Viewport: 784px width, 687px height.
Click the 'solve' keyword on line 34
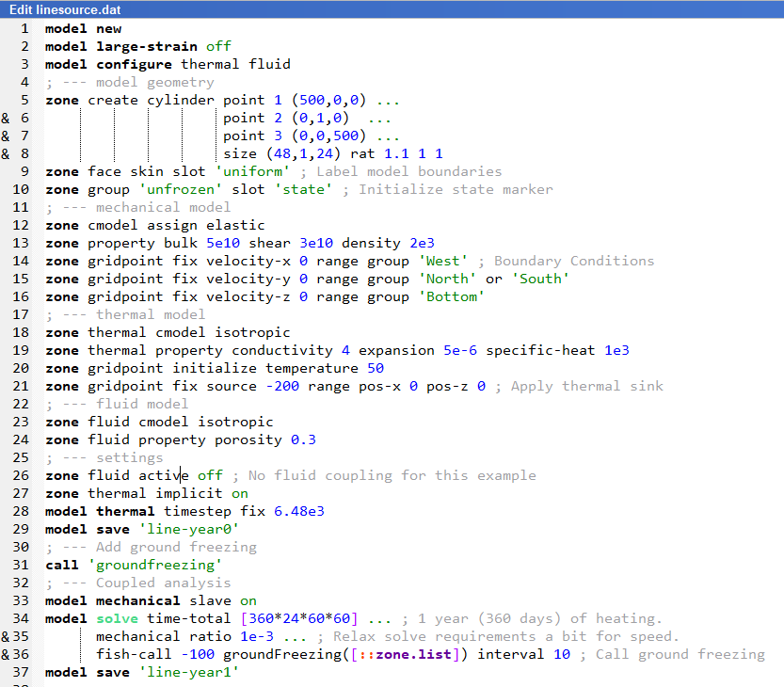117,619
